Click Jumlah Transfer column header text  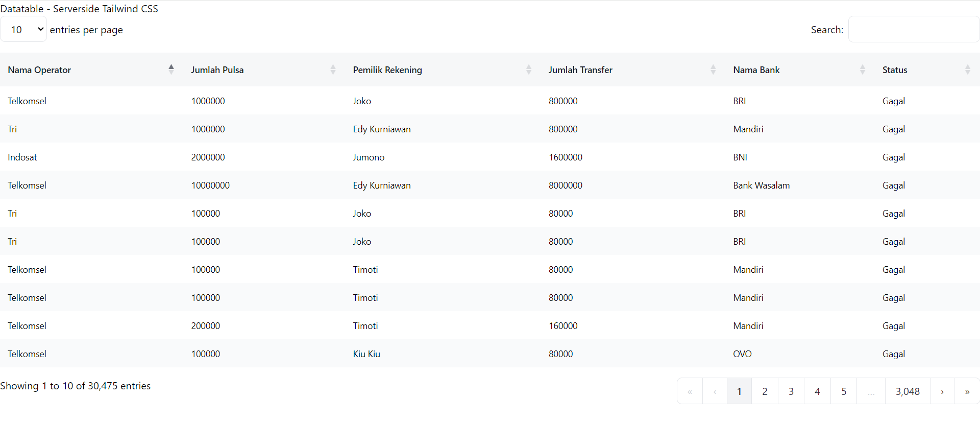click(x=580, y=70)
